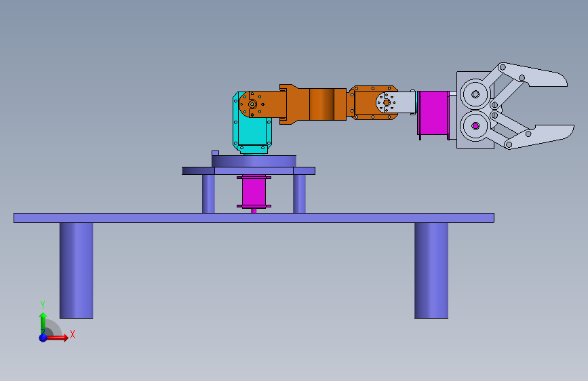Select the small block on top of the turntable
This screenshot has height=381, width=588.
[215, 153]
